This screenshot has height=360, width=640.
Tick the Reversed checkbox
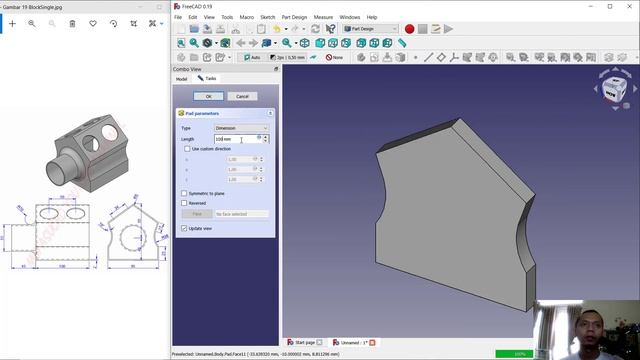[184, 203]
